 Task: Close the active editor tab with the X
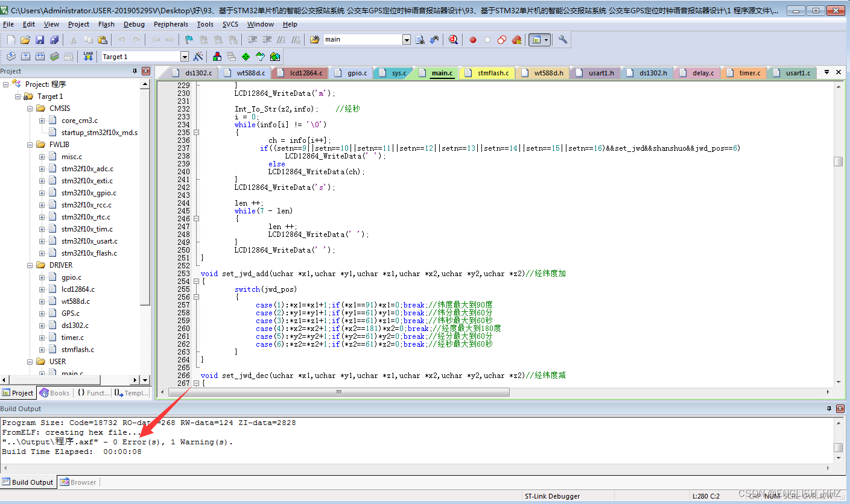[839, 72]
